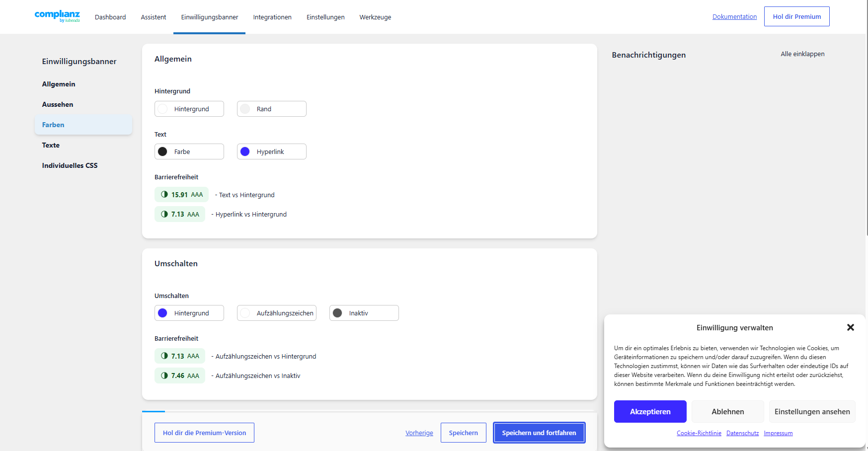Click contrast icon for Aufzählungszeichen vs Hintergrund
Viewport: 868px width, 451px height.
(164, 356)
